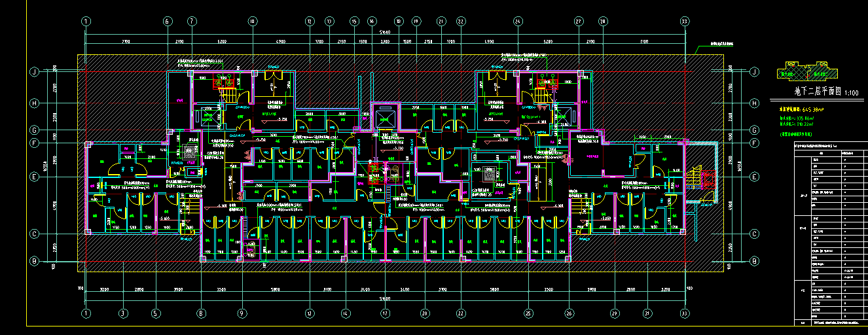Image resolution: width=868 pixels, height=335 pixels.
Task: Select axis bubble 3 on the bottom row
Action: 122,313
